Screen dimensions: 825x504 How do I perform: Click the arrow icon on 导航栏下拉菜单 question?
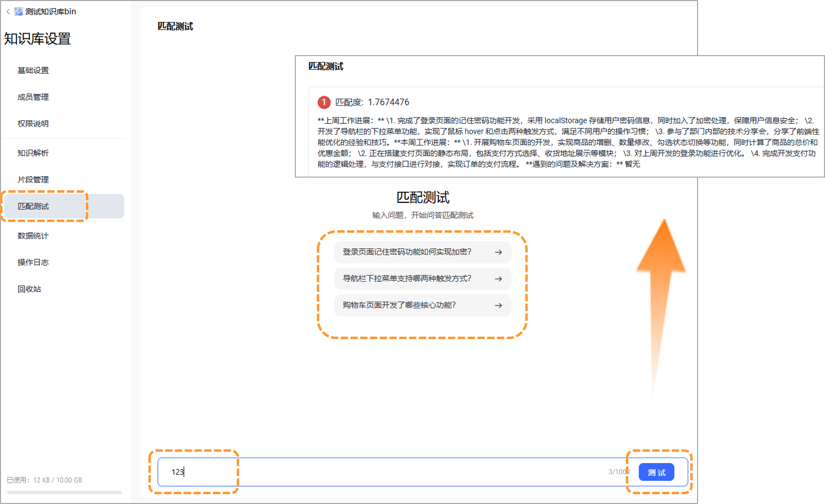coord(498,279)
